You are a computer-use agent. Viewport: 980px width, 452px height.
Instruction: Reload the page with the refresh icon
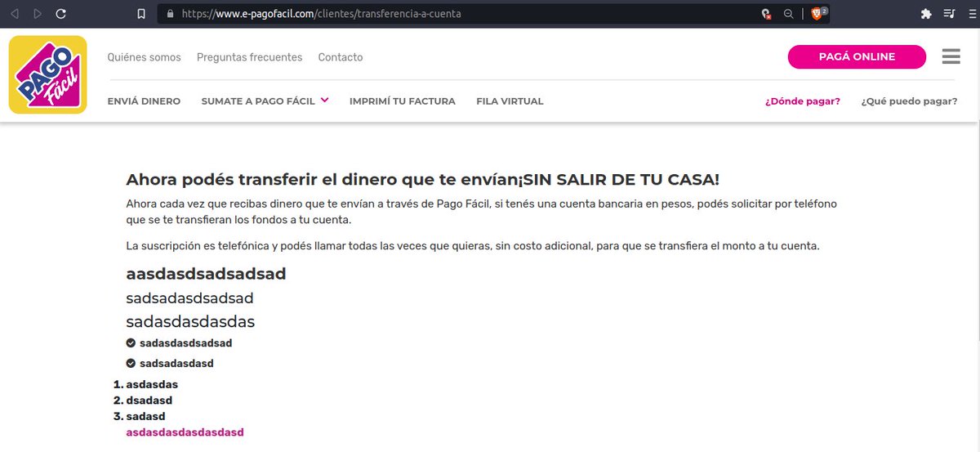click(x=61, y=14)
